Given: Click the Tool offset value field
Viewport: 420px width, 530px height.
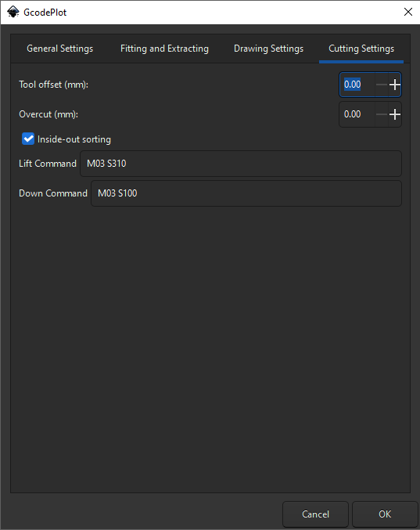Looking at the screenshot, I should pos(357,85).
